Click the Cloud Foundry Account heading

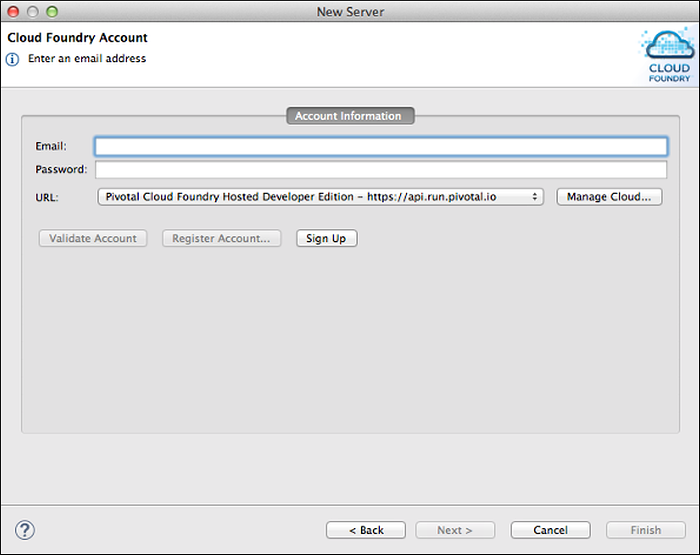pos(77,38)
